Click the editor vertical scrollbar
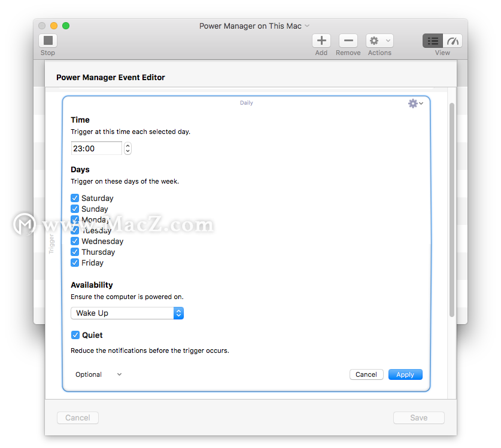 452,210
